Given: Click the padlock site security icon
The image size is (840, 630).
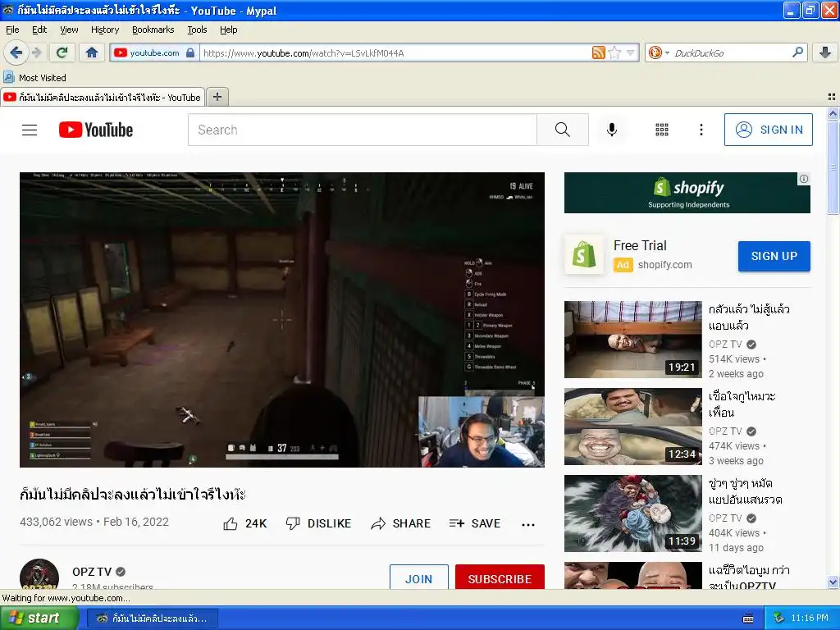Looking at the screenshot, I should 190,52.
